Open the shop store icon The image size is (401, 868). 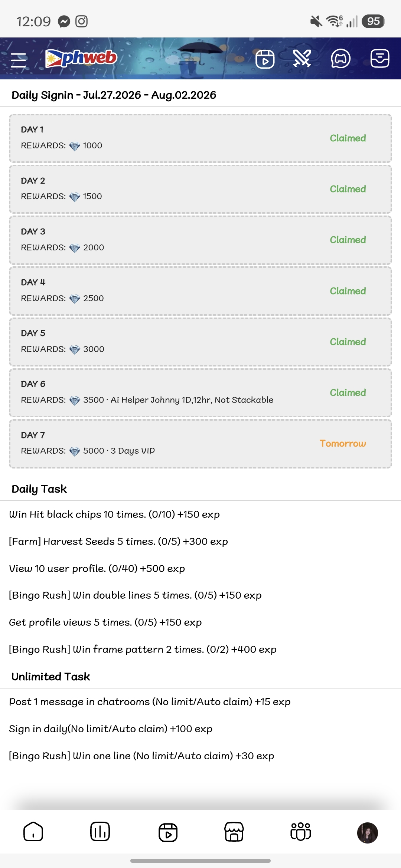[234, 832]
